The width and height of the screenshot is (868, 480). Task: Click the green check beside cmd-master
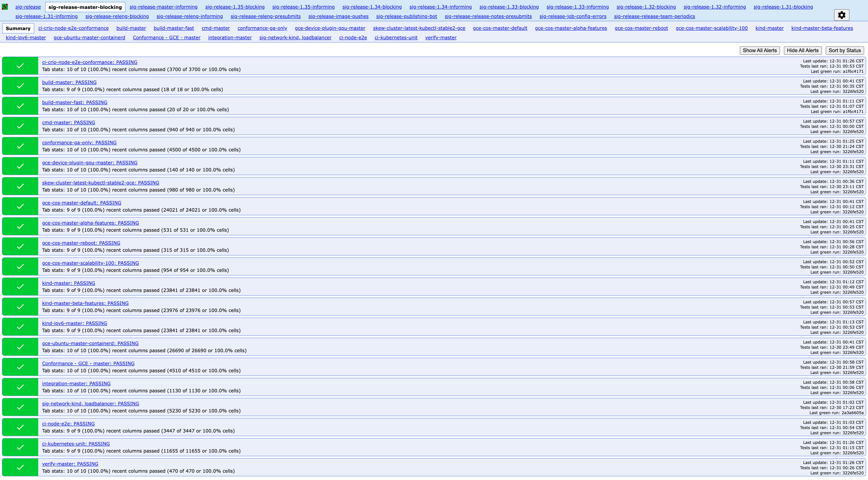[x=20, y=126]
